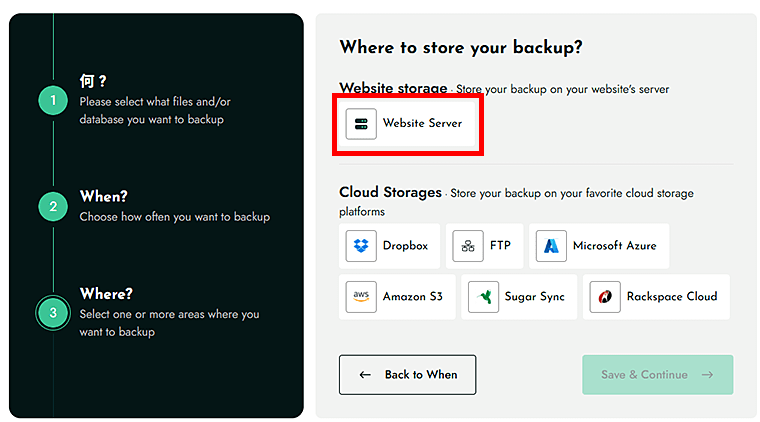The image size is (760, 422).
Task: Jump to step 1 circle
Action: tap(53, 101)
